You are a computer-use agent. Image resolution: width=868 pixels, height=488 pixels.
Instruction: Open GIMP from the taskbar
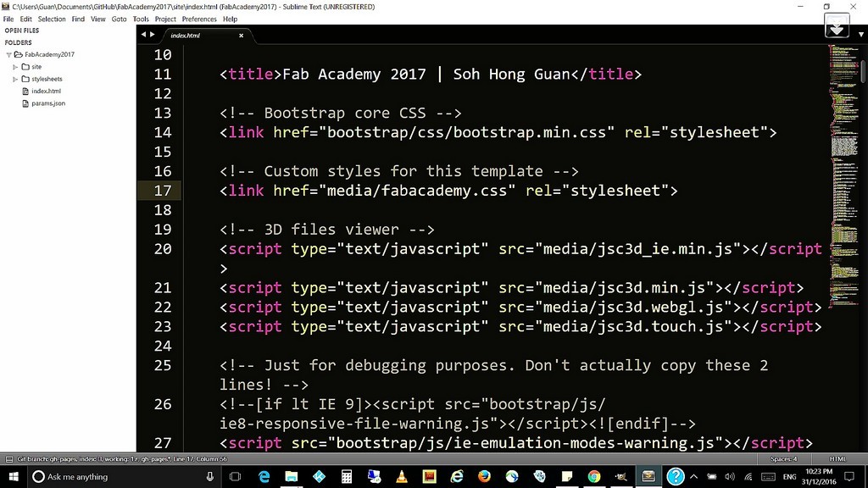click(621, 476)
